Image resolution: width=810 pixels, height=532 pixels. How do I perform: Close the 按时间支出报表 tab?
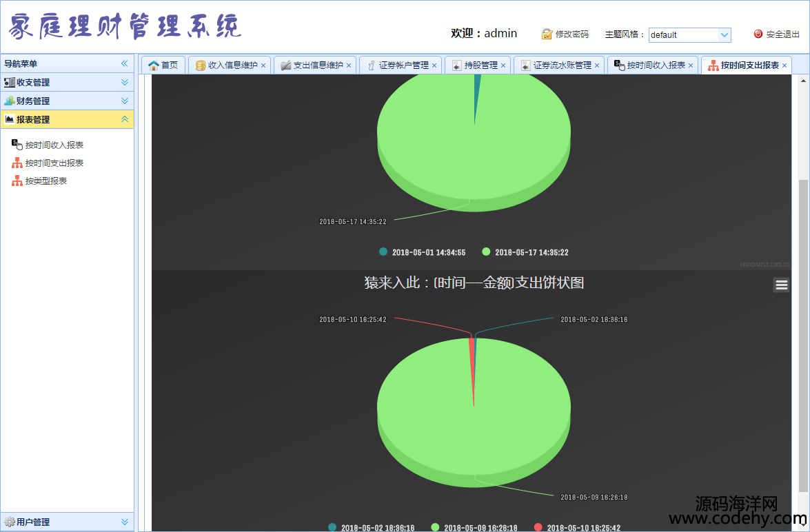click(x=784, y=65)
